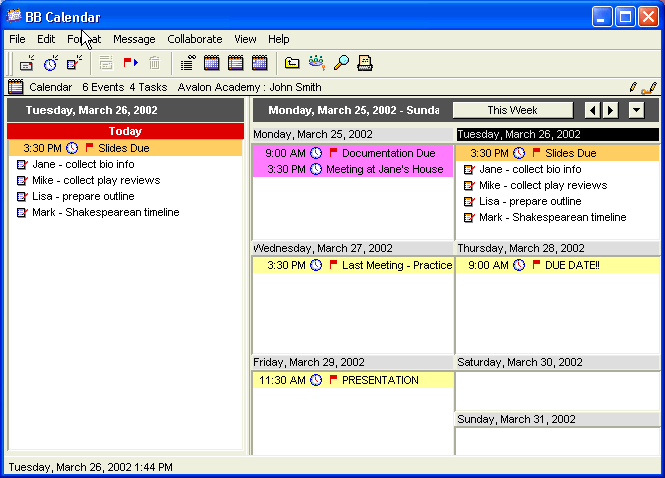Screen dimensions: 665x478
Task: Click the red flag toolbar icon
Action: point(130,63)
